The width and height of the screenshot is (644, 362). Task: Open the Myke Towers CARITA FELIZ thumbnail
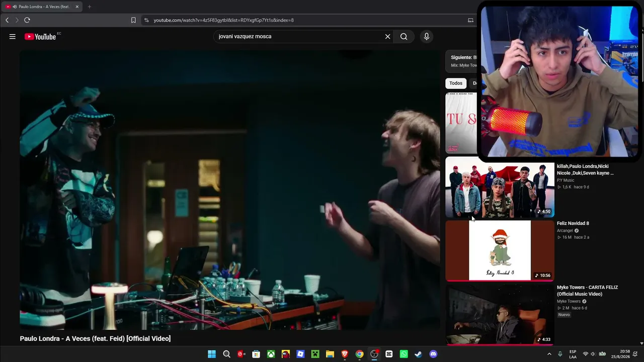click(x=500, y=315)
